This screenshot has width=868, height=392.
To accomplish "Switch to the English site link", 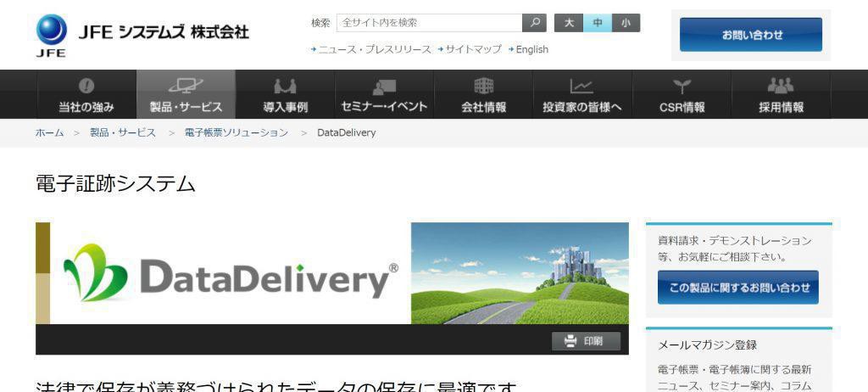I will click(x=532, y=49).
